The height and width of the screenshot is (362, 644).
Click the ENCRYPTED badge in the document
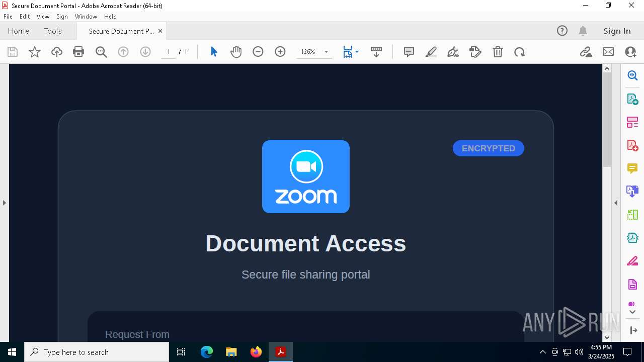tap(489, 148)
